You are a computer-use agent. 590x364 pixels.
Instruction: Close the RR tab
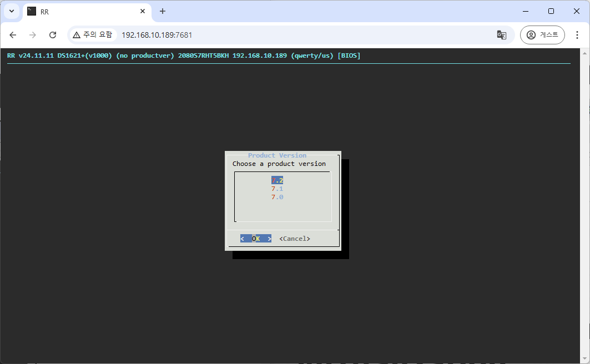point(143,11)
